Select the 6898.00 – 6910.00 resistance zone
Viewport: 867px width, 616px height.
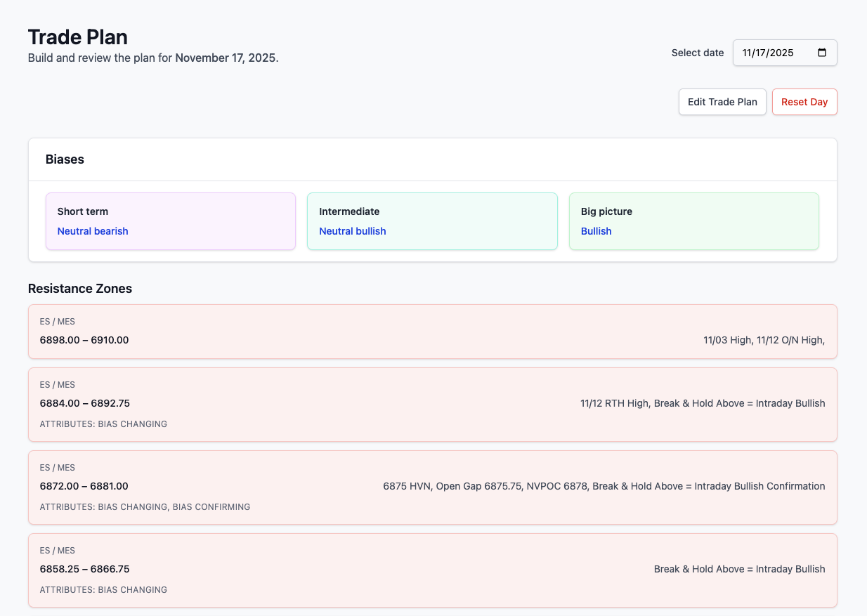432,331
